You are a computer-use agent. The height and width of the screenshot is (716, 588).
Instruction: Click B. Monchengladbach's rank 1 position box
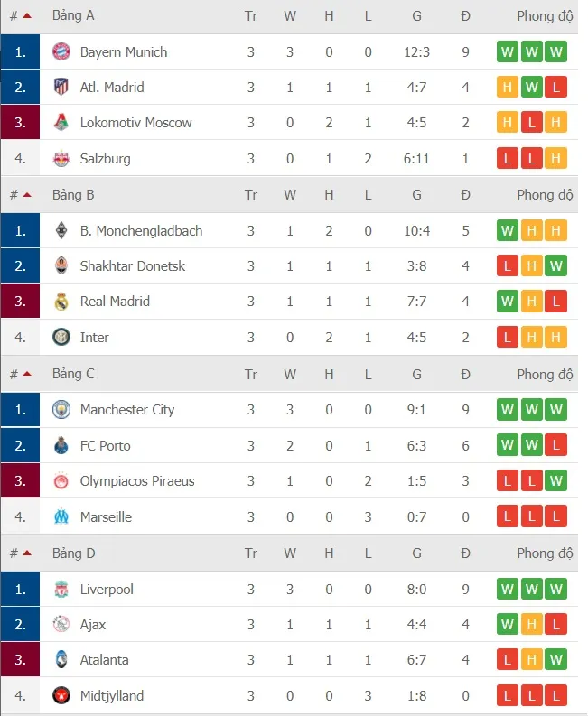pyautogui.click(x=21, y=231)
